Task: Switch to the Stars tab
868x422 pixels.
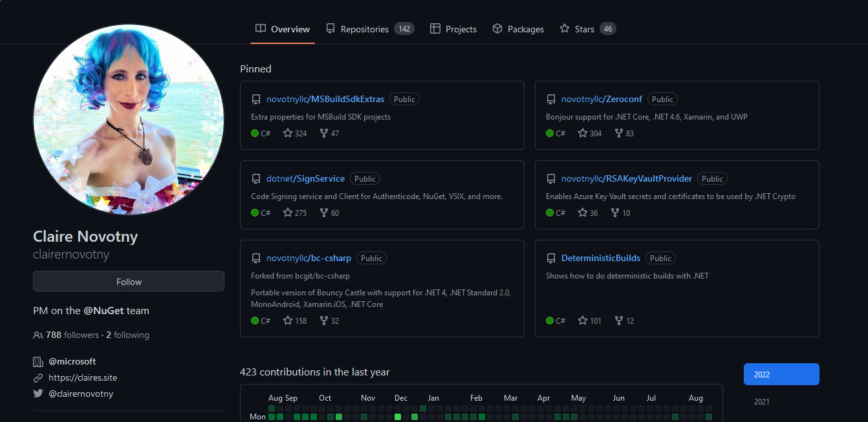Action: point(587,29)
